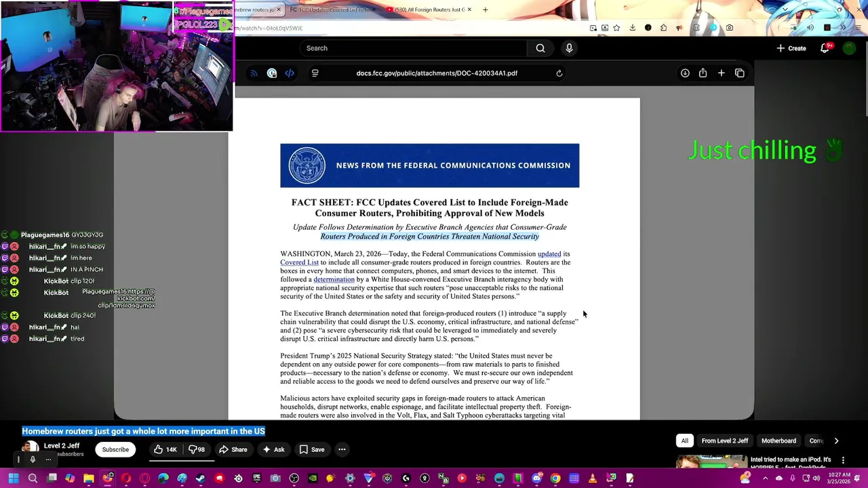868x488 pixels.
Task: Click the Level 2 Jeff channel avatar
Action: tap(31, 447)
